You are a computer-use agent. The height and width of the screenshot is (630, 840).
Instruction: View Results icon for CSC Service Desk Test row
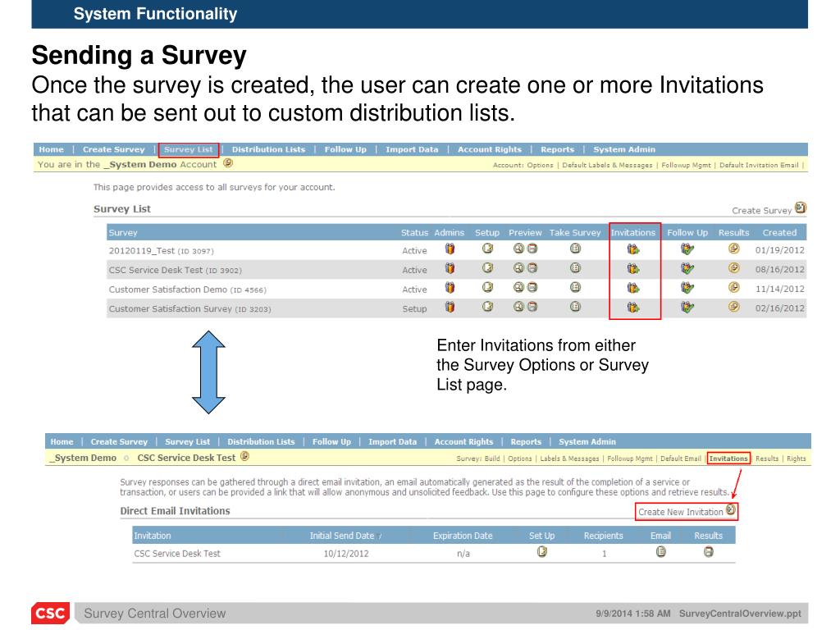(x=734, y=268)
